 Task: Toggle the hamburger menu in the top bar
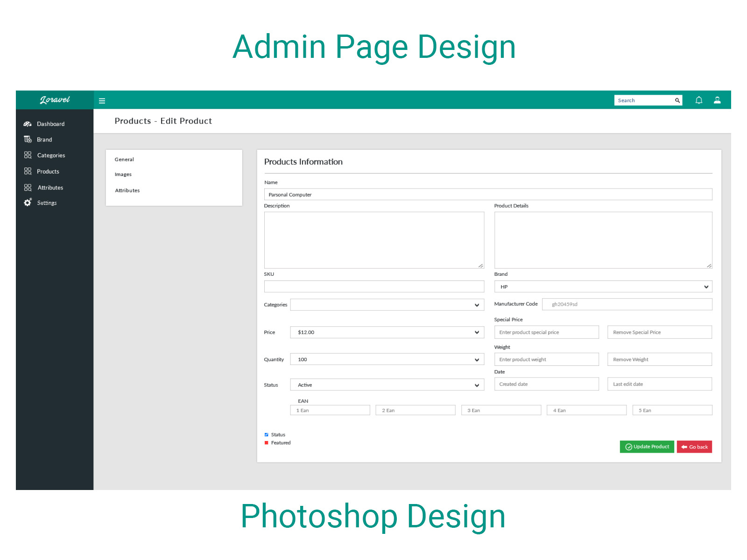pos(102,100)
